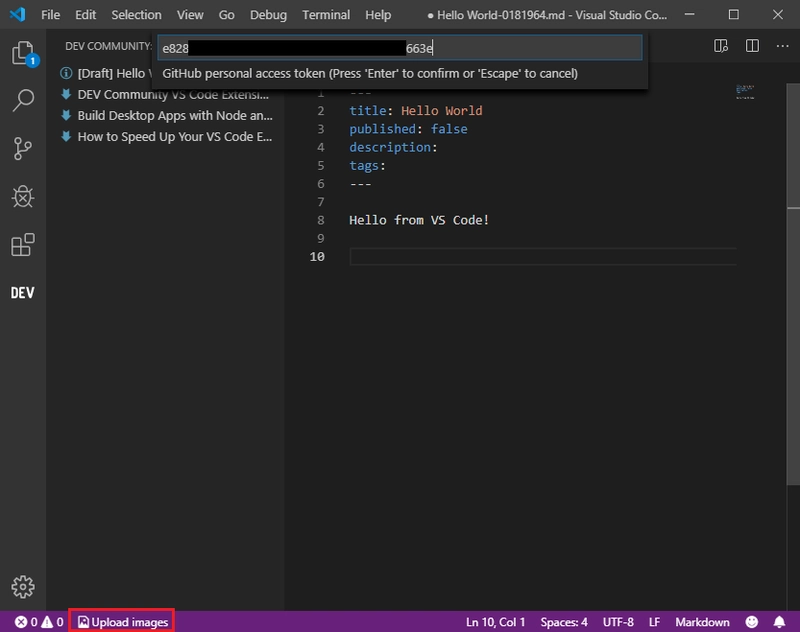Viewport: 800px width, 632px height.
Task: Click the DEV icon beside How to Speed Up article
Action: coord(66,136)
